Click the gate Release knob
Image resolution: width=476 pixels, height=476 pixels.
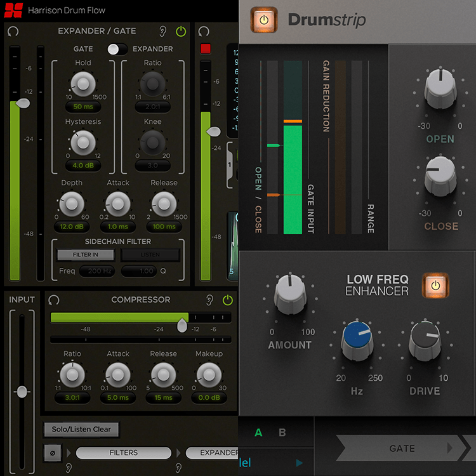[x=164, y=204]
